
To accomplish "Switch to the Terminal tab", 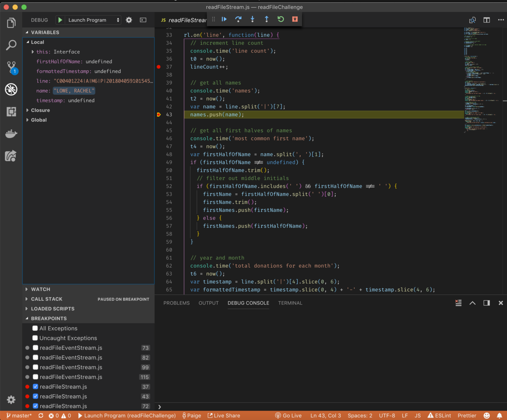I will [290, 303].
